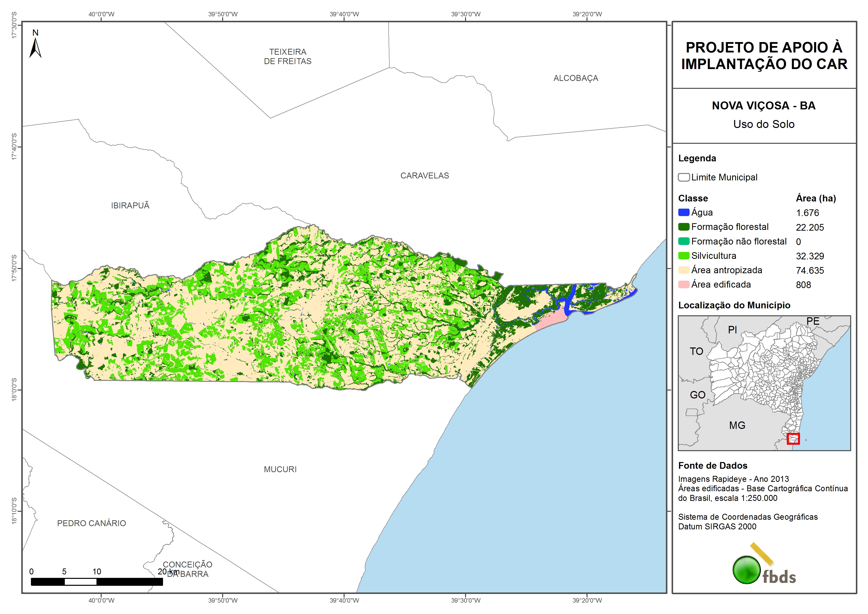Click the ALCOBAÇA label on the map
This screenshot has height=614, width=868.
click(576, 78)
